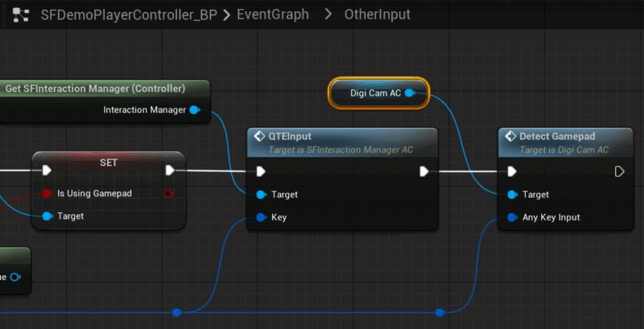Click the SET node execution output pin
The image size is (644, 329).
[170, 170]
